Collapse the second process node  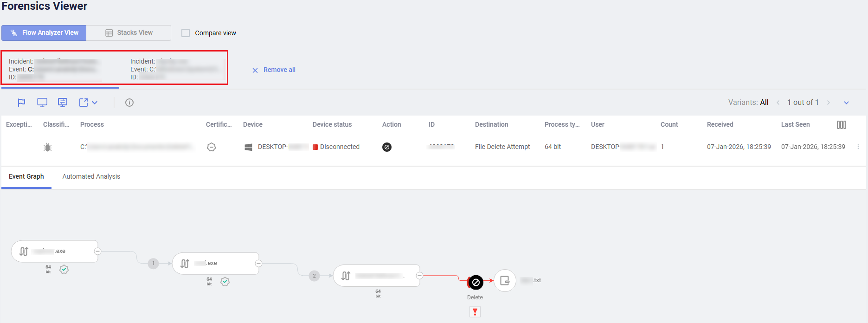258,263
